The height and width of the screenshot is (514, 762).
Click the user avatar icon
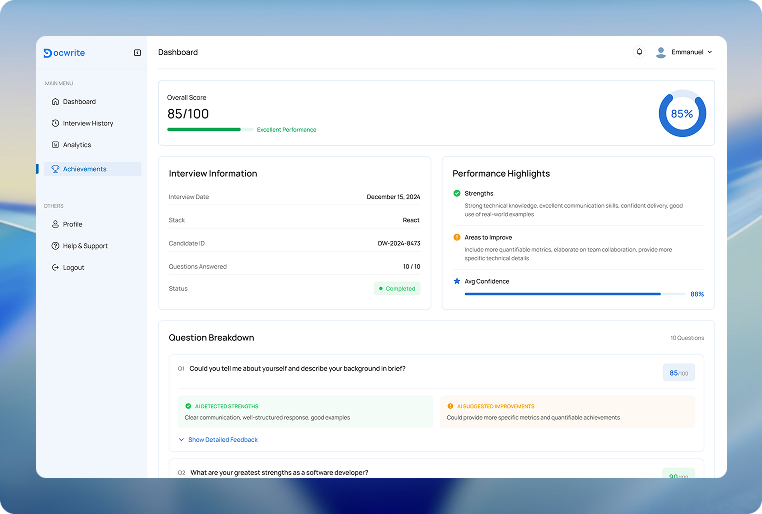click(660, 52)
